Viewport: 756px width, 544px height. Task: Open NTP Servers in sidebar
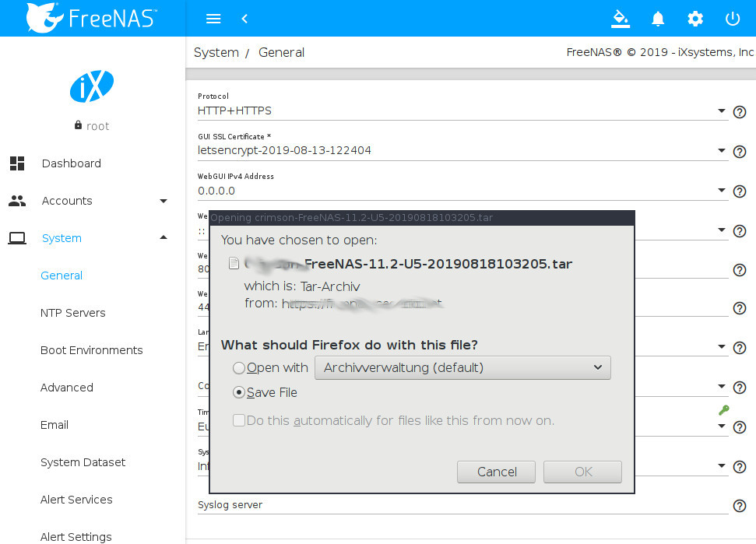coord(72,313)
